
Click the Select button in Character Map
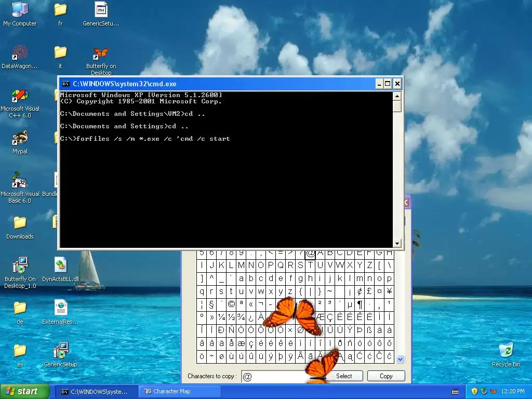coord(344,376)
